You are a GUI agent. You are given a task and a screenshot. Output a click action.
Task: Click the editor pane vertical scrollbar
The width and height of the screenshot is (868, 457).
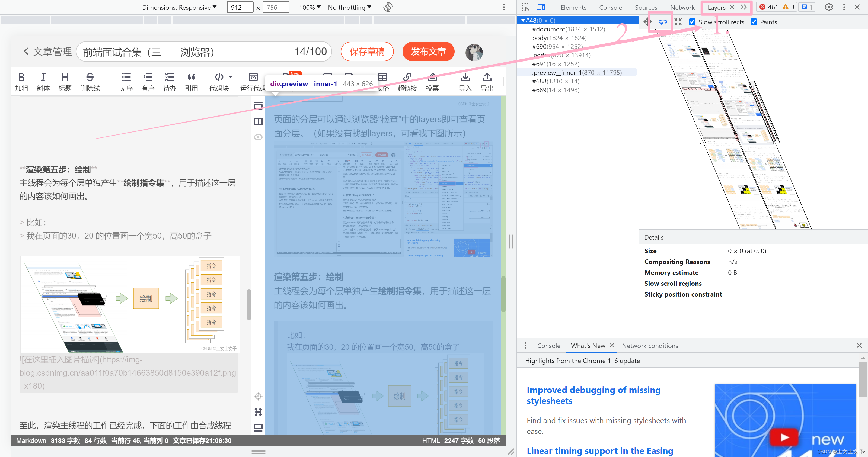[249, 305]
